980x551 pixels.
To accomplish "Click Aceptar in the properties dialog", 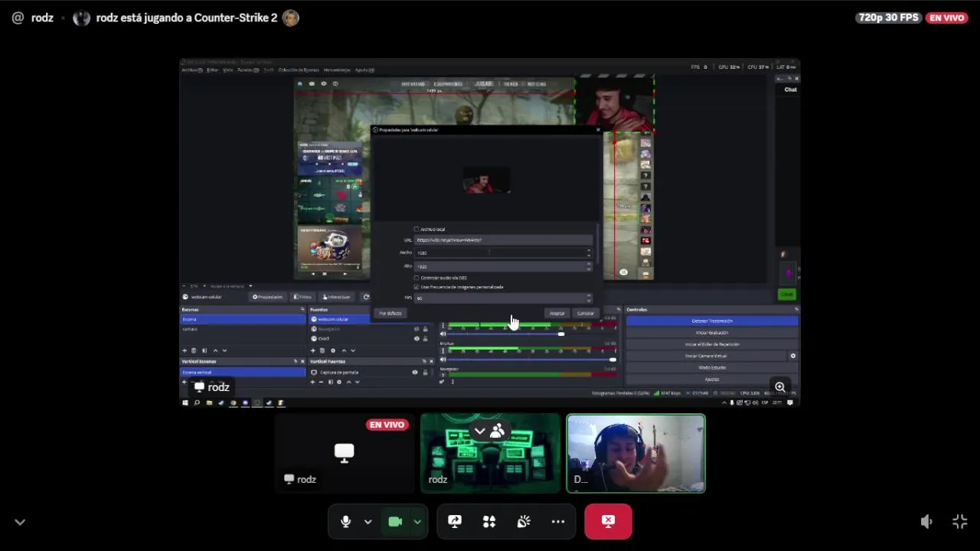I will point(557,313).
